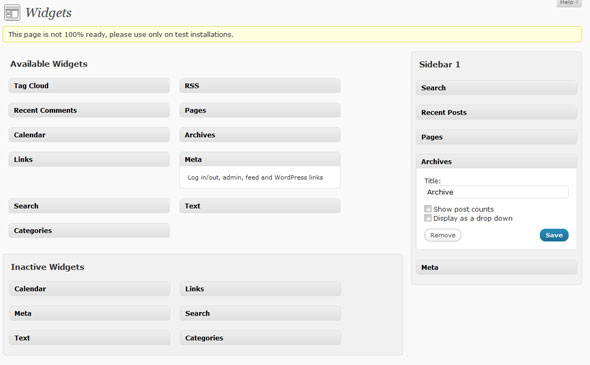Select Links in Inactive Widgets
The height and width of the screenshot is (365, 590).
pyautogui.click(x=260, y=289)
